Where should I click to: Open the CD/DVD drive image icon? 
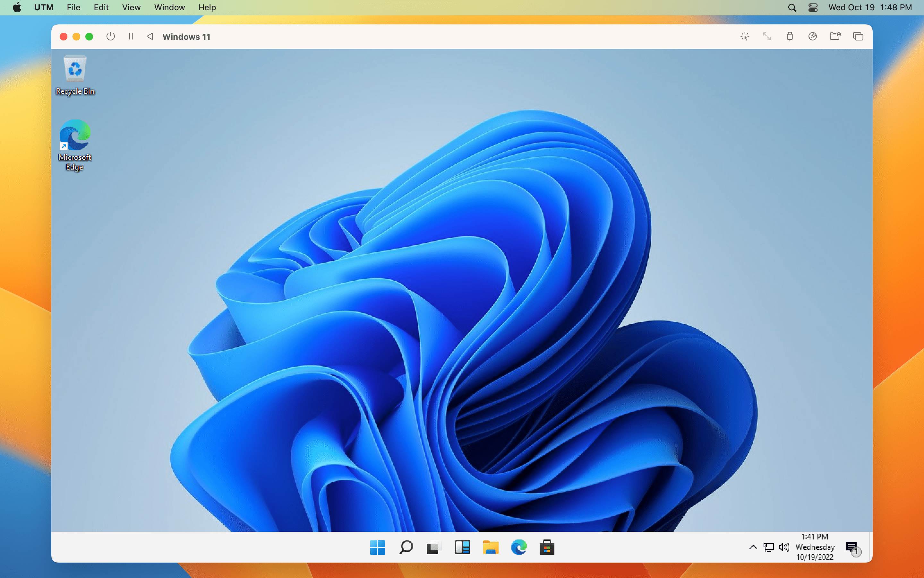pyautogui.click(x=812, y=36)
